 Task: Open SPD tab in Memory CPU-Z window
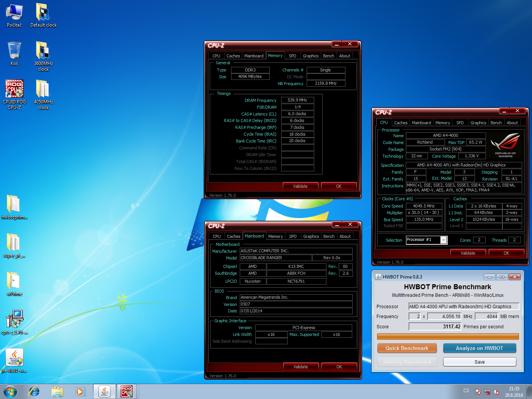tap(292, 56)
